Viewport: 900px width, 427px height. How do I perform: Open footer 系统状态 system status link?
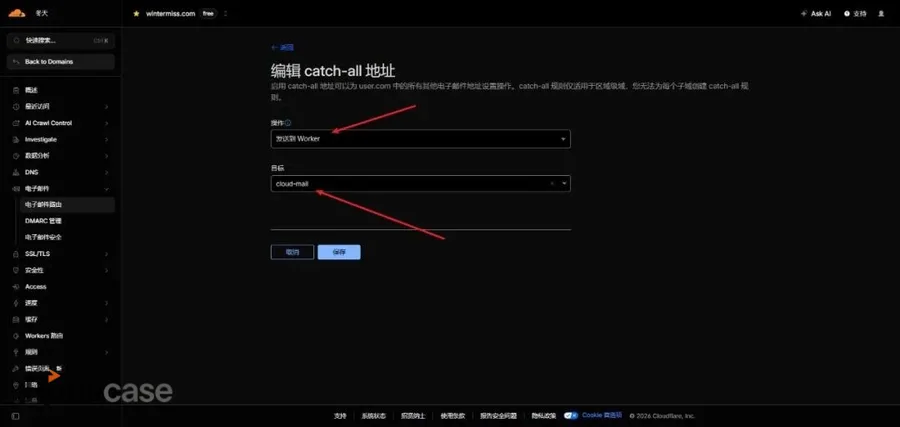point(374,416)
